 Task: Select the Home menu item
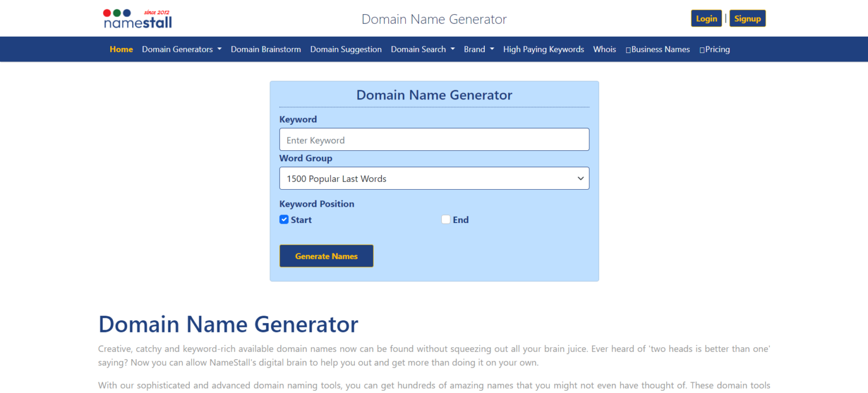click(121, 49)
